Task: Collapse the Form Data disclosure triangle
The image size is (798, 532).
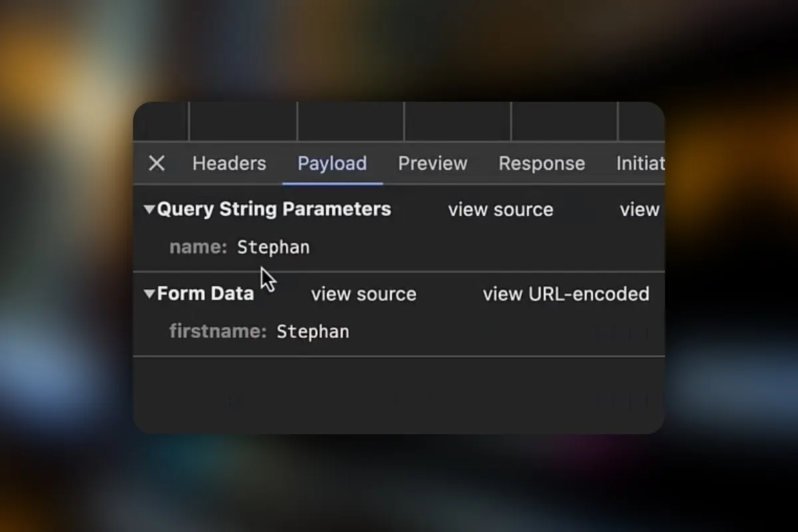Action: pos(149,294)
